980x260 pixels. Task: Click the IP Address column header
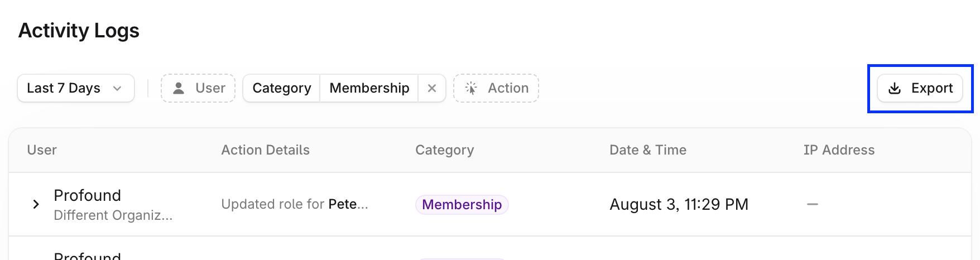839,150
